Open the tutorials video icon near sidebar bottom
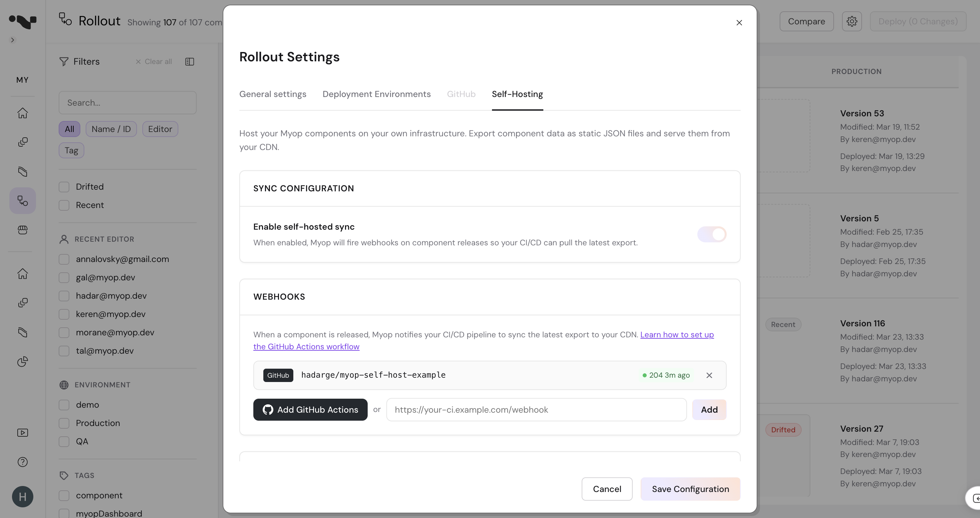This screenshot has height=518, width=980. [x=22, y=432]
